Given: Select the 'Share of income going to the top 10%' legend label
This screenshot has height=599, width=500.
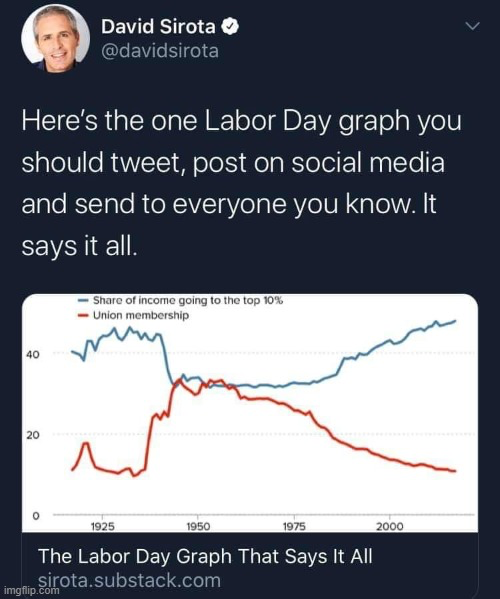Looking at the screenshot, I should 188,300.
